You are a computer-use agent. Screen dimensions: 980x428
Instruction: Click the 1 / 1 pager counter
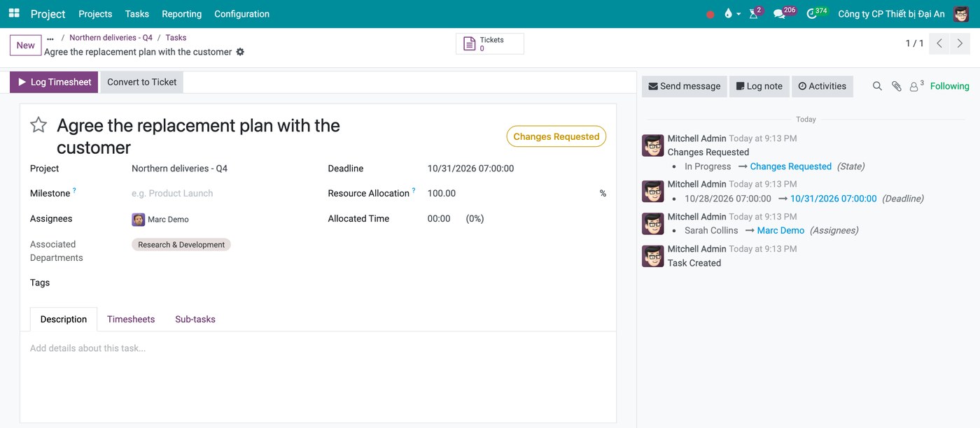914,43
